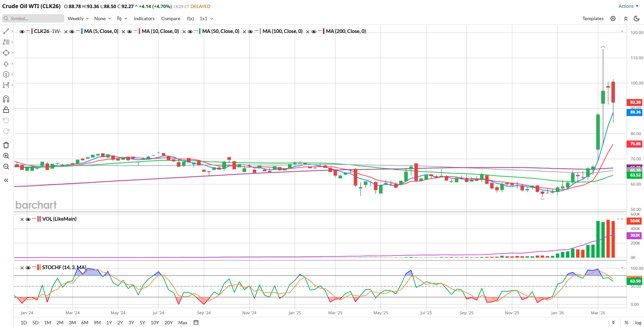This screenshot has width=644, height=327.
Task: Switch to dark mode moon icon
Action: click(637, 19)
